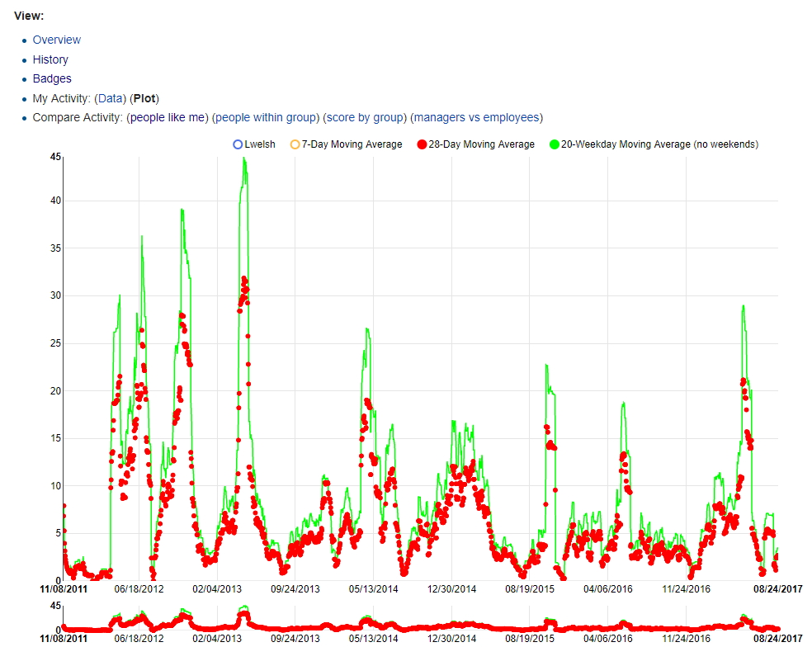This screenshot has height=647, width=812.
Task: Click the y-axis value 45 on main chart
Action: click(x=55, y=157)
